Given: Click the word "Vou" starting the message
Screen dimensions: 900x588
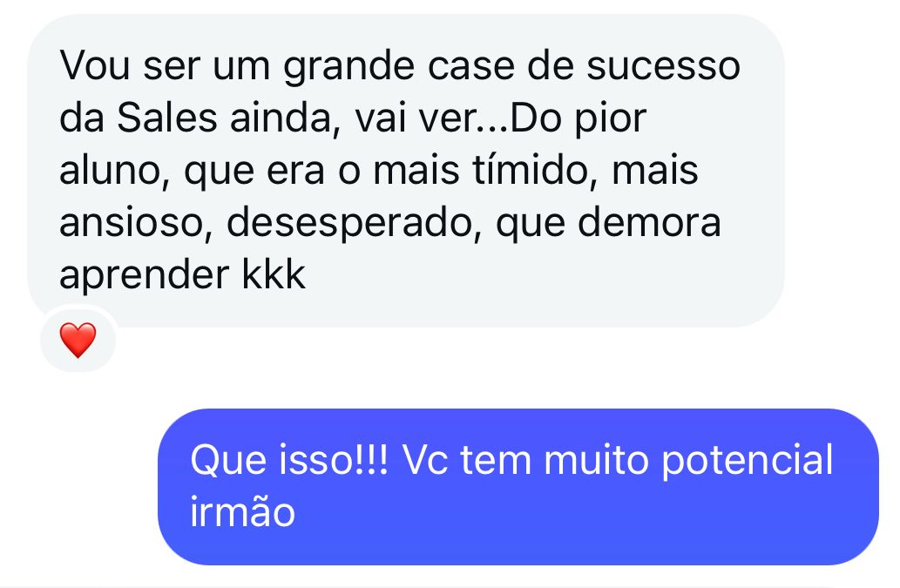Looking at the screenshot, I should (95, 66).
